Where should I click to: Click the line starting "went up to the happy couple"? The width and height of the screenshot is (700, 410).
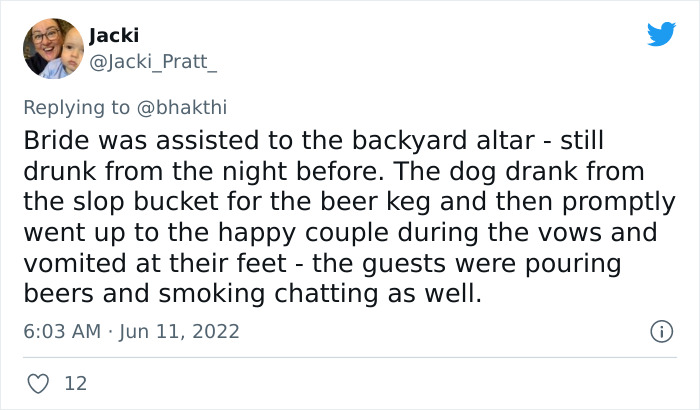pyautogui.click(x=341, y=232)
